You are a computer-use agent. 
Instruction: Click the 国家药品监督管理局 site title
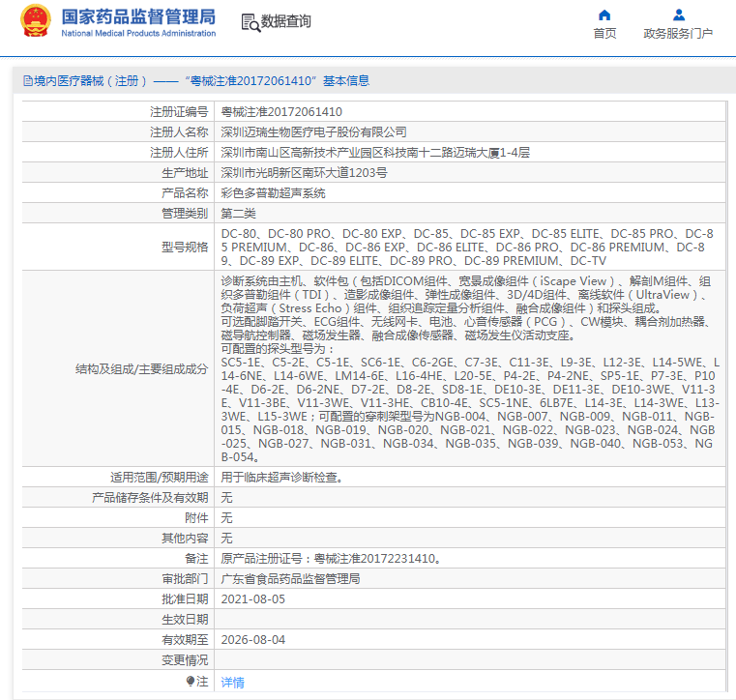click(x=138, y=17)
